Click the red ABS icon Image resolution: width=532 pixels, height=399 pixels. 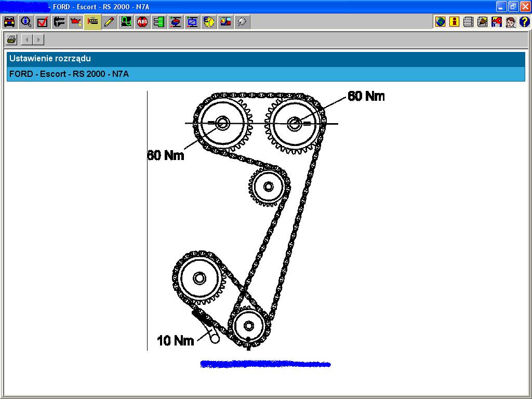pos(142,22)
